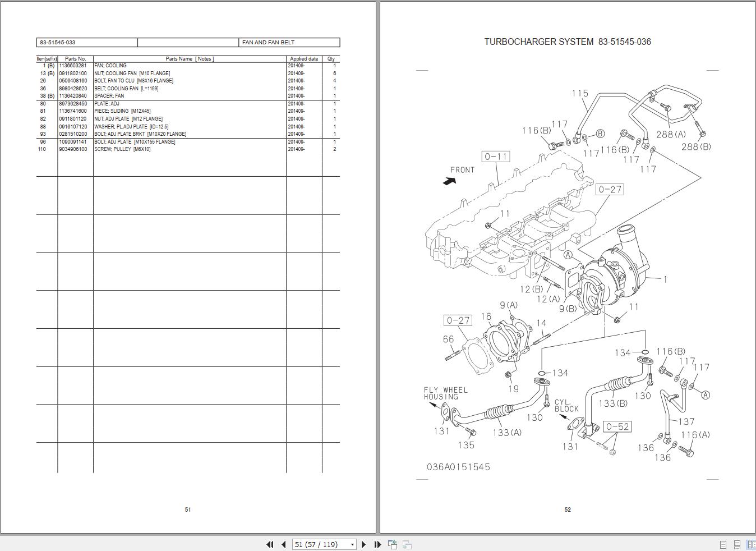
Task: Click the '0-52' boxed reference label
Action: pyautogui.click(x=617, y=426)
